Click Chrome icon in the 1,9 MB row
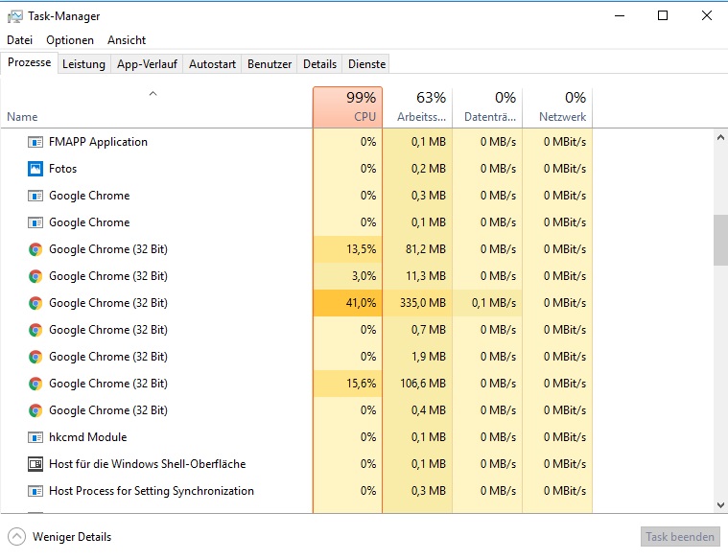Image resolution: width=728 pixels, height=560 pixels. pos(35,357)
